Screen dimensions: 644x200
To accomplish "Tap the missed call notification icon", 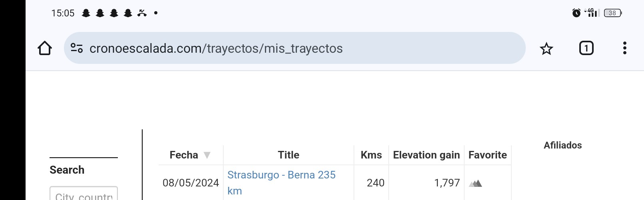I will pos(142,13).
